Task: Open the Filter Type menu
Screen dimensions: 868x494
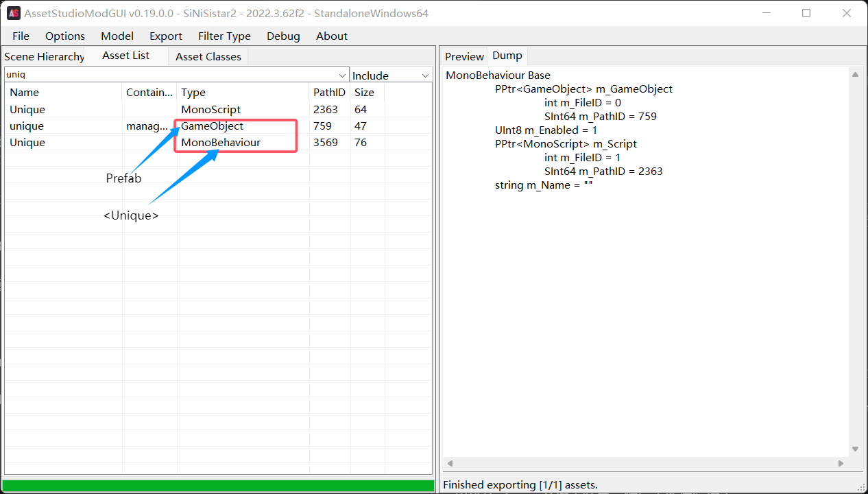Action: [x=224, y=36]
